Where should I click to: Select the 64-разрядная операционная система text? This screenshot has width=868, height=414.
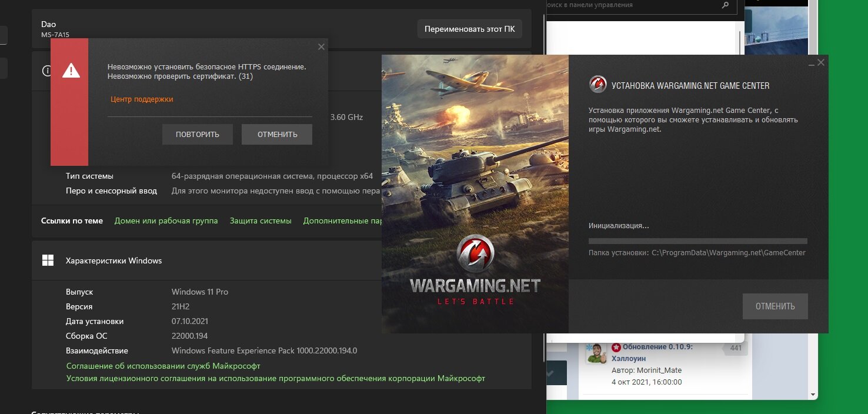(x=272, y=176)
